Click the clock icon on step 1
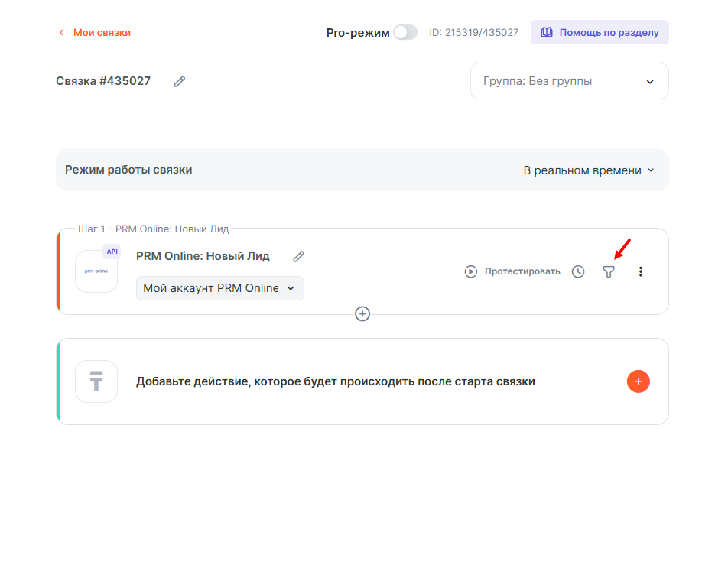This screenshot has width=728, height=568. pyautogui.click(x=578, y=271)
